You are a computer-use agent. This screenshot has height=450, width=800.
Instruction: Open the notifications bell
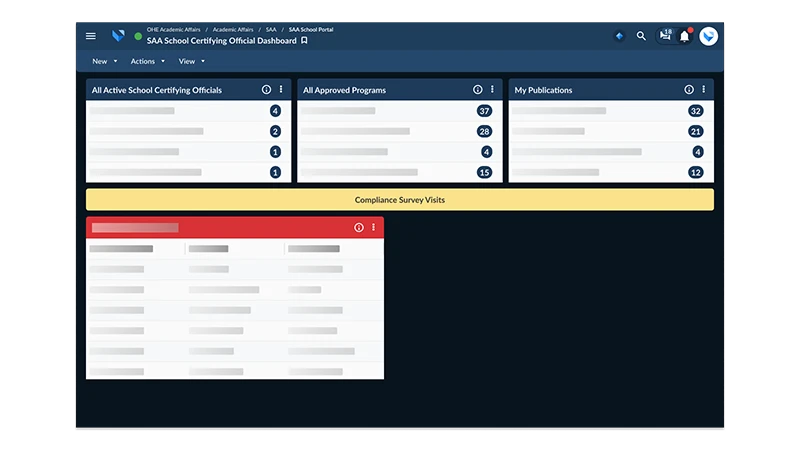click(x=685, y=36)
